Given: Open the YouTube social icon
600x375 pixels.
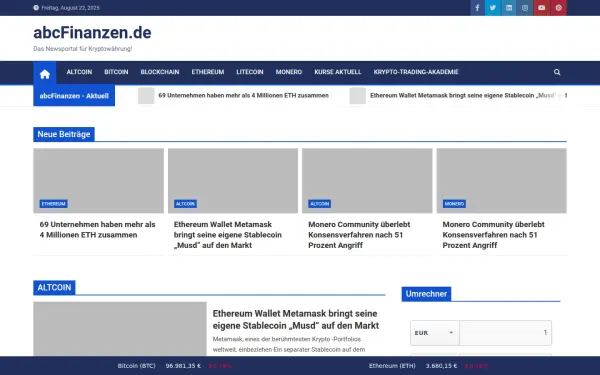Looking at the screenshot, I should (541, 8).
